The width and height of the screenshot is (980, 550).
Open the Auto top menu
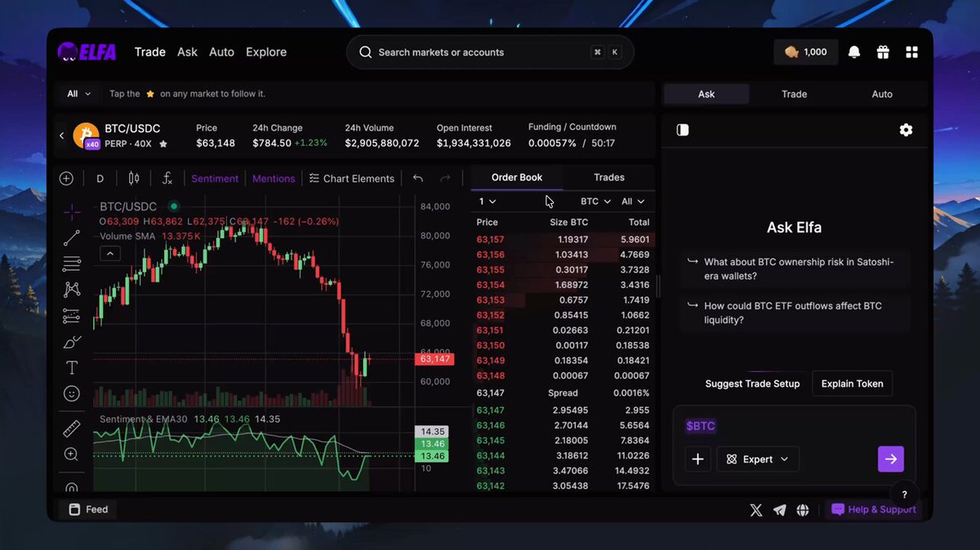coord(221,52)
